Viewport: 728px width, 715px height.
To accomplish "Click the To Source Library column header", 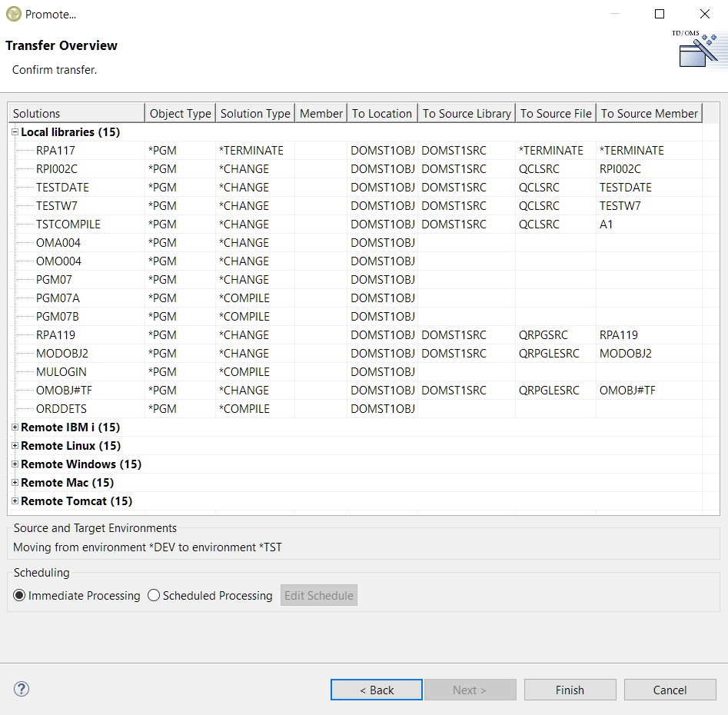I will coord(467,113).
